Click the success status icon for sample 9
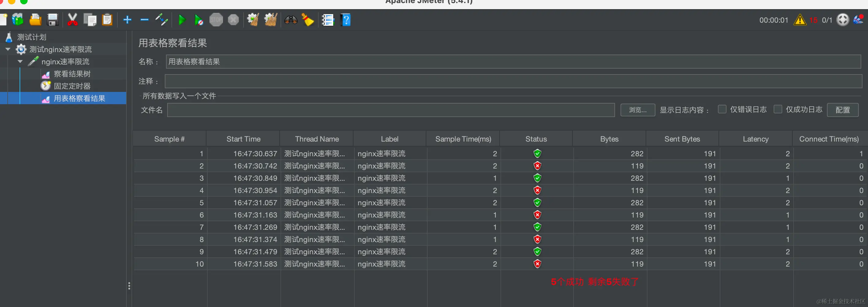This screenshot has height=307, width=868. [x=537, y=252]
